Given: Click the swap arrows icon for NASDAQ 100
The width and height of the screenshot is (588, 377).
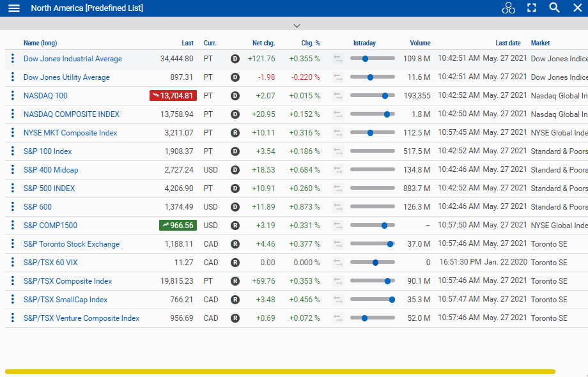Looking at the screenshot, I should click(x=338, y=96).
